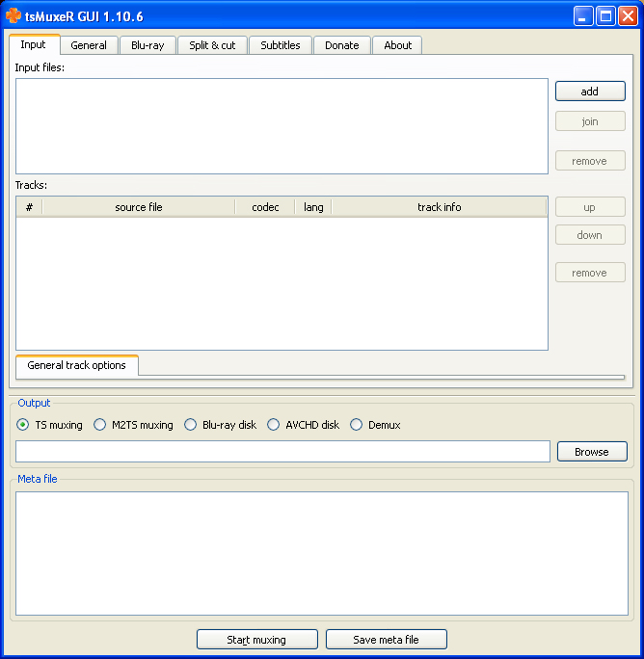Screen dimensions: 644x659
Task: Choose the Blu-ray disk output option
Action: [x=221, y=425]
